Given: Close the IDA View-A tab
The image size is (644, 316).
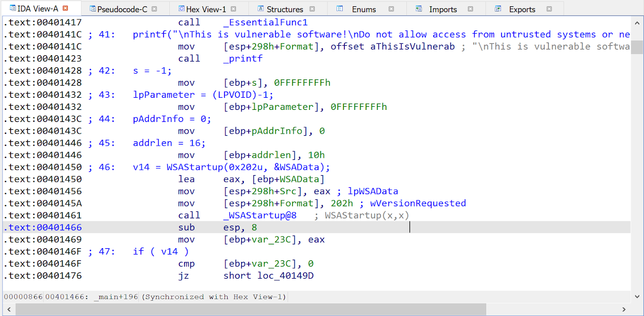Looking at the screenshot, I should pyautogui.click(x=65, y=8).
